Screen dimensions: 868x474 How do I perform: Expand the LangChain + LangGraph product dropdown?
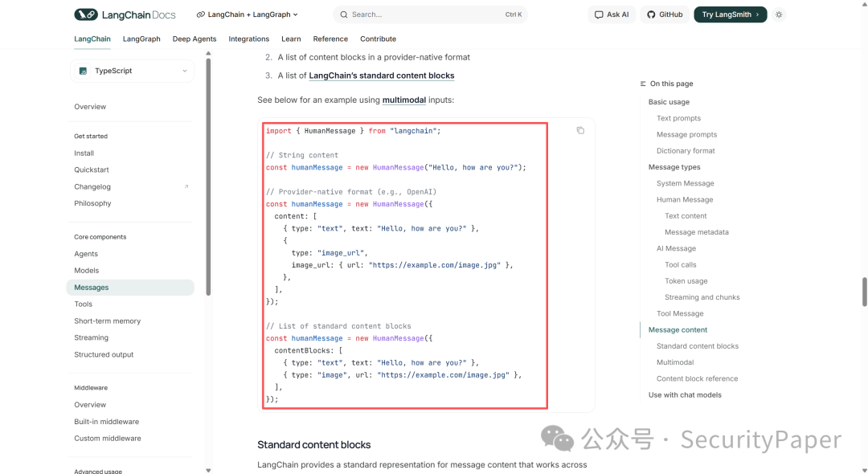click(x=247, y=14)
